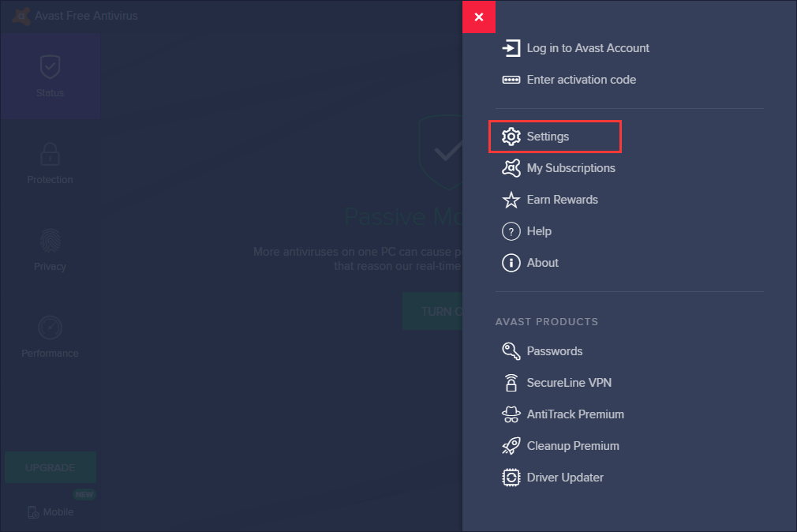This screenshot has width=797, height=532.
Task: Select the Privacy label in sidebar
Action: [x=50, y=267]
